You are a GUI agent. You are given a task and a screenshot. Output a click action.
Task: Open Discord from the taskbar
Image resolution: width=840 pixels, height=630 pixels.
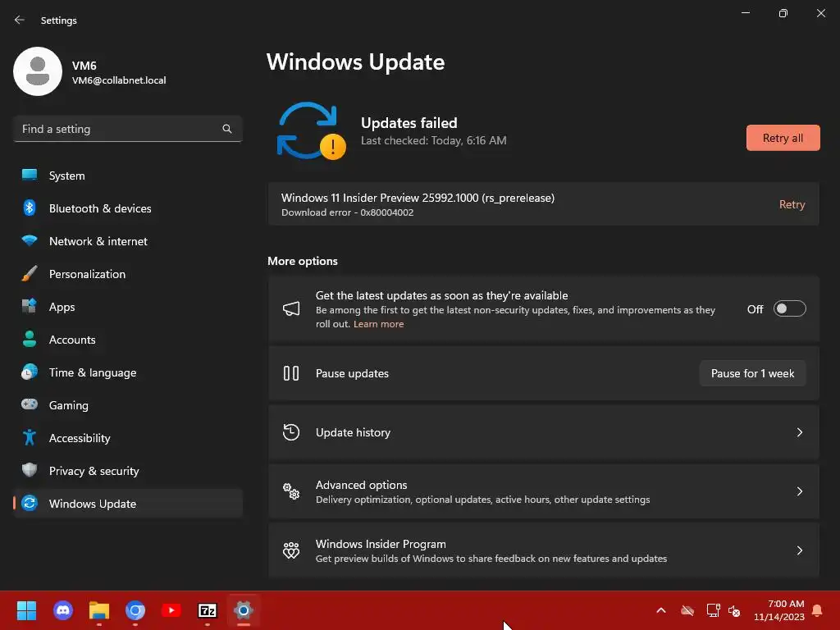[x=62, y=610]
